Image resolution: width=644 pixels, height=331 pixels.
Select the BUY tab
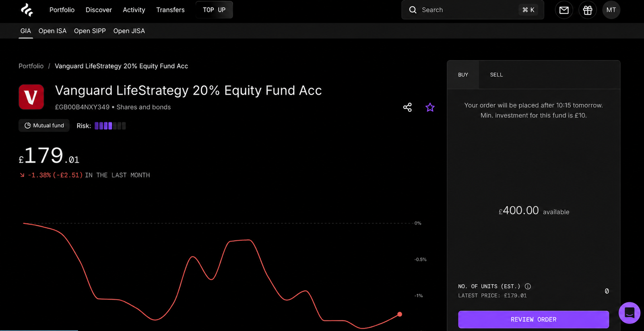coord(463,75)
